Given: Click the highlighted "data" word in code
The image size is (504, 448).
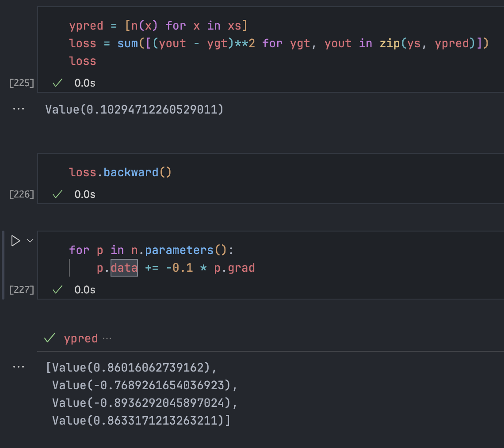Looking at the screenshot, I should click(x=124, y=268).
